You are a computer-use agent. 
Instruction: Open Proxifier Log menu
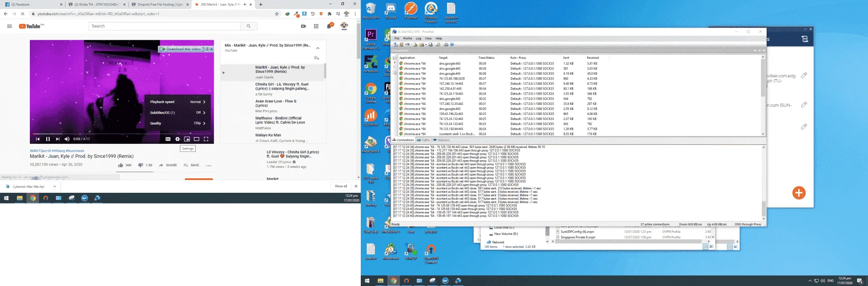coord(418,38)
